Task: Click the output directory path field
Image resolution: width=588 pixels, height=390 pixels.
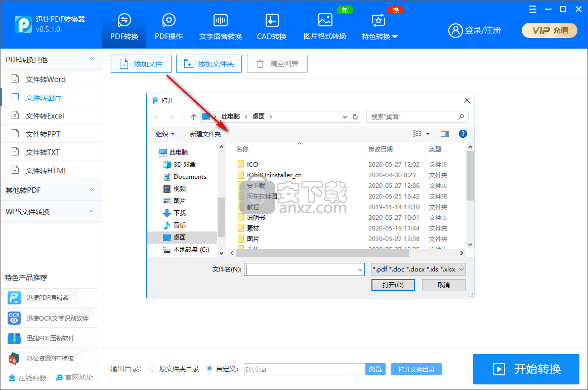Action: click(x=305, y=369)
